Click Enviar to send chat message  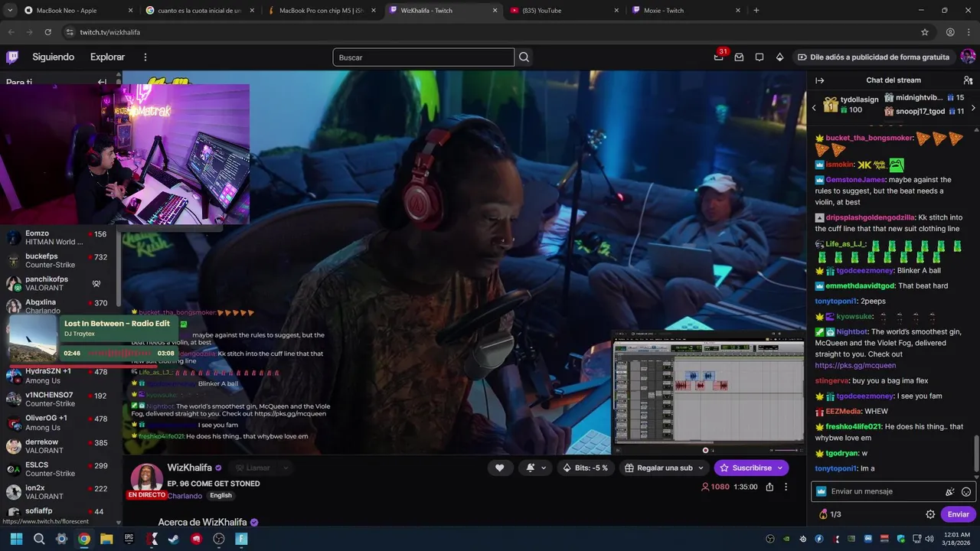[958, 514]
